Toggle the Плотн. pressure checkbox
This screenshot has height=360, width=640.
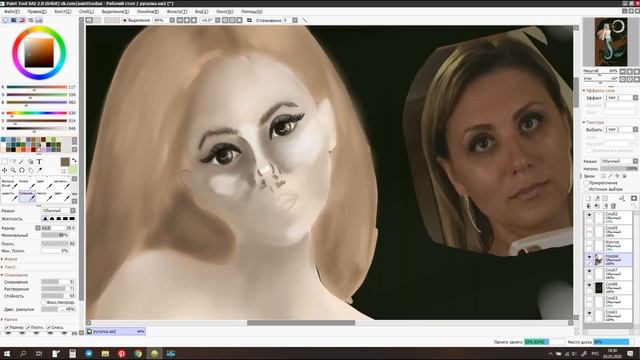tap(28, 327)
